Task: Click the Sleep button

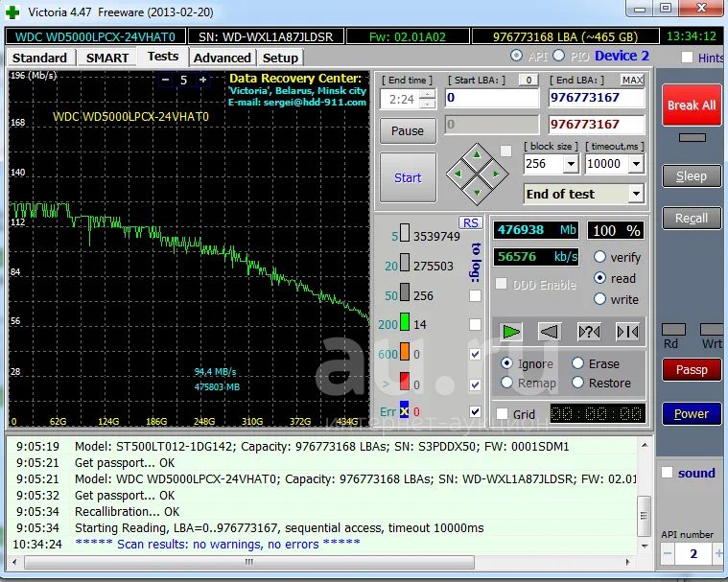Action: click(692, 175)
